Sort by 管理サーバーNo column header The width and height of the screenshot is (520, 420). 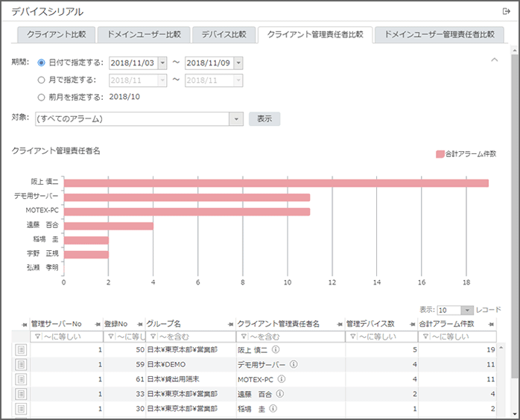tap(56, 324)
